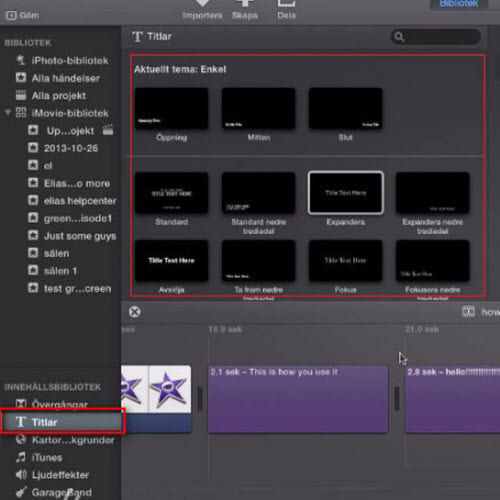Click the clip layout icon above the timeline

[x=468, y=312]
